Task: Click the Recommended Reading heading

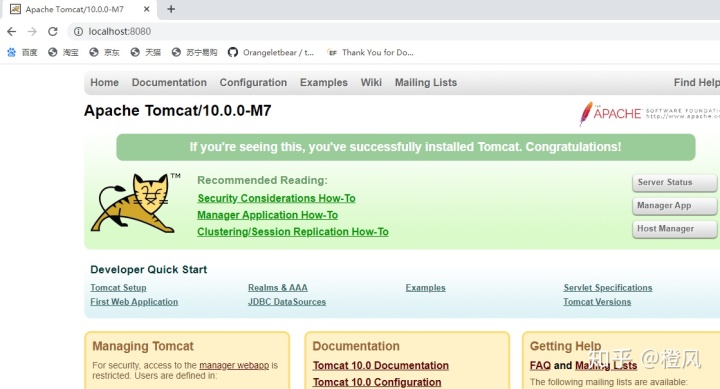Action: coord(263,180)
